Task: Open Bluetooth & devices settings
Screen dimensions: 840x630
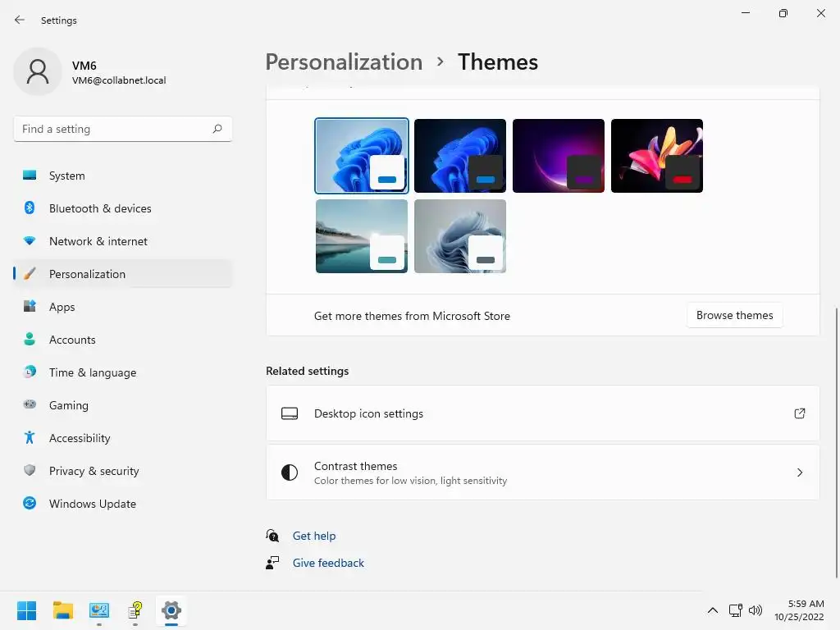Action: [x=123, y=208]
